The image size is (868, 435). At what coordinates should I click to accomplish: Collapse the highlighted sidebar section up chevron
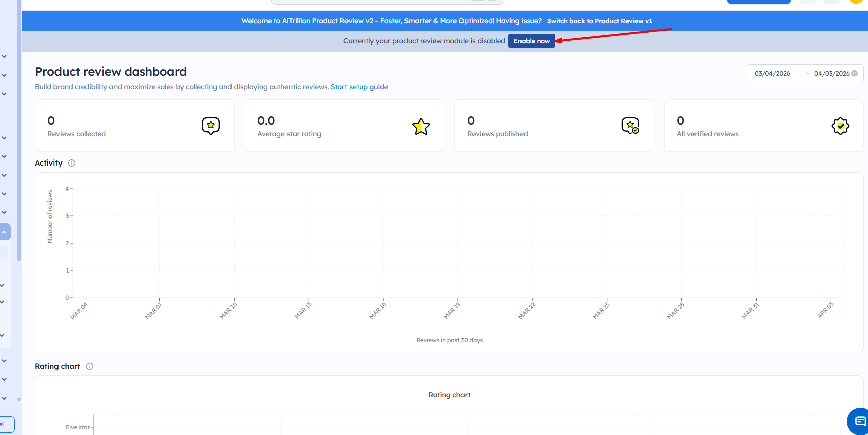4,232
